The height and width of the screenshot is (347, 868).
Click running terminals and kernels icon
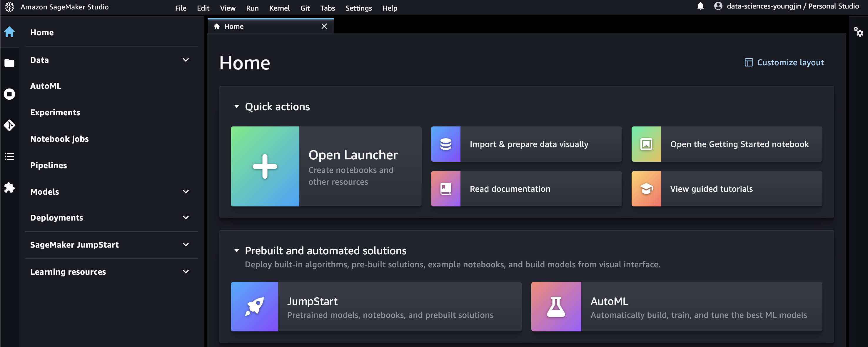pyautogui.click(x=9, y=94)
